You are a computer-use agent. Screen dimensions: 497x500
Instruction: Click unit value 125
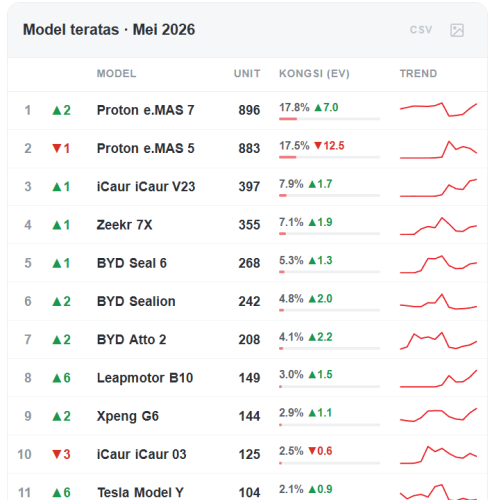coord(249,454)
